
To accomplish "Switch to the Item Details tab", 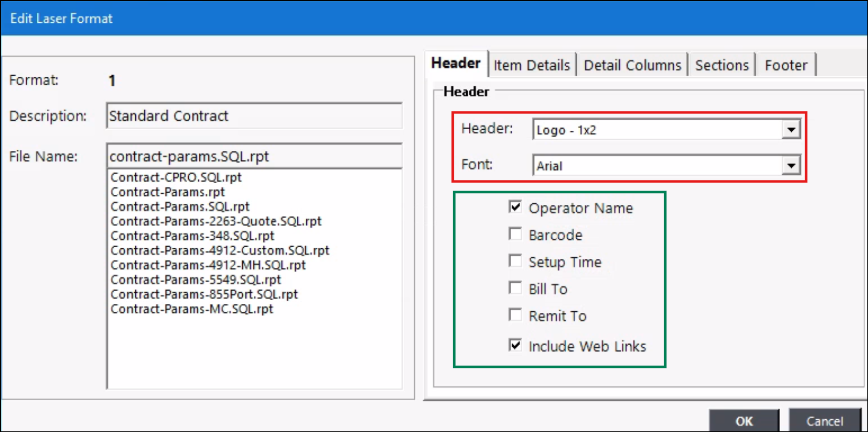I will coord(532,65).
